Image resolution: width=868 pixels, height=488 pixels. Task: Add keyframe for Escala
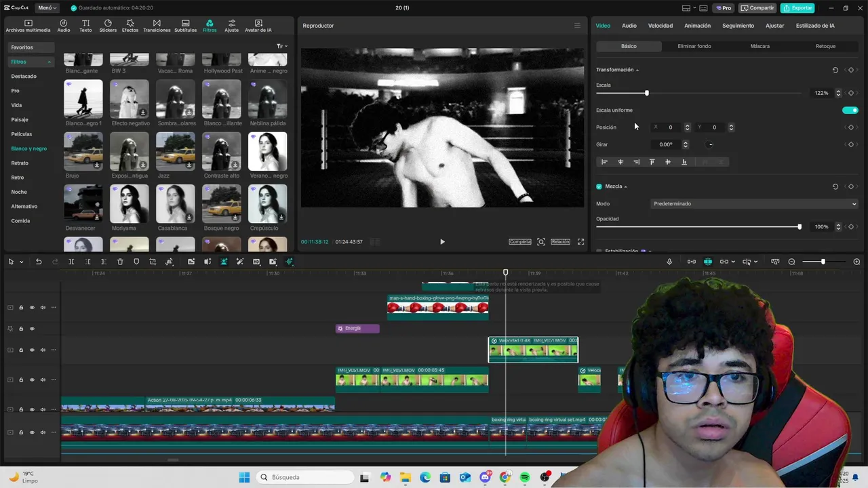[x=851, y=93]
